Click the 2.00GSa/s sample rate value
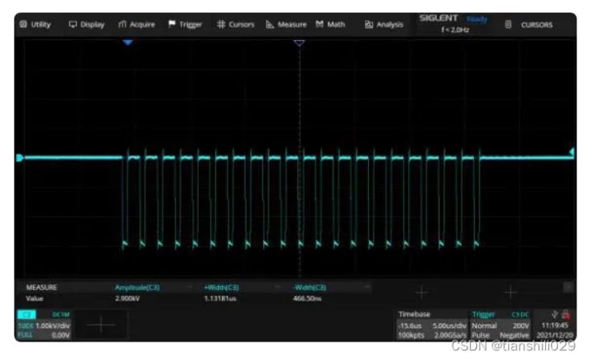Image resolution: width=591 pixels, height=364 pixels. 451,335
